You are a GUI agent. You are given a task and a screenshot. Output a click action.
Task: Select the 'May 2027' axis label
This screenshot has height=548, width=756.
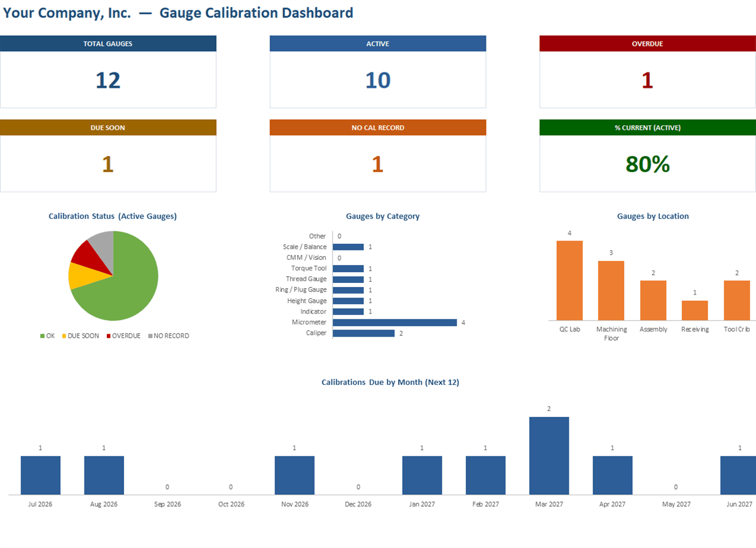pyautogui.click(x=676, y=504)
